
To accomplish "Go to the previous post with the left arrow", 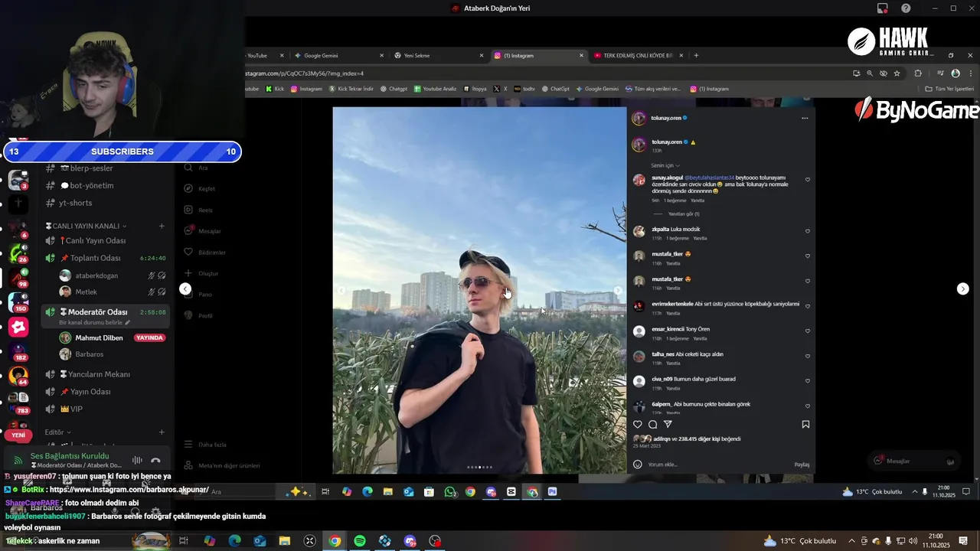I will point(185,289).
